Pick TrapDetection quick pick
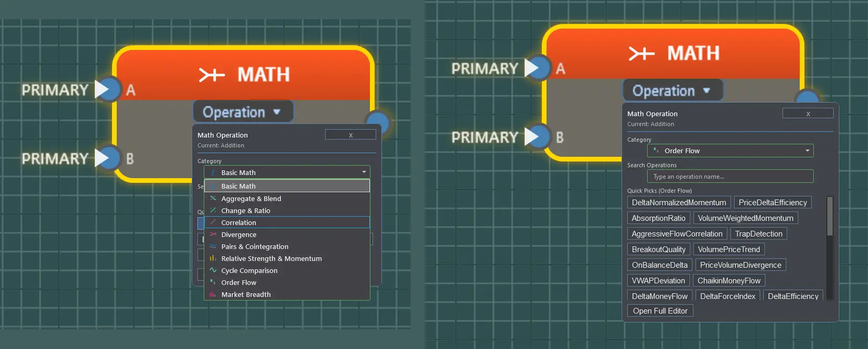The height and width of the screenshot is (349, 868). pos(759,234)
